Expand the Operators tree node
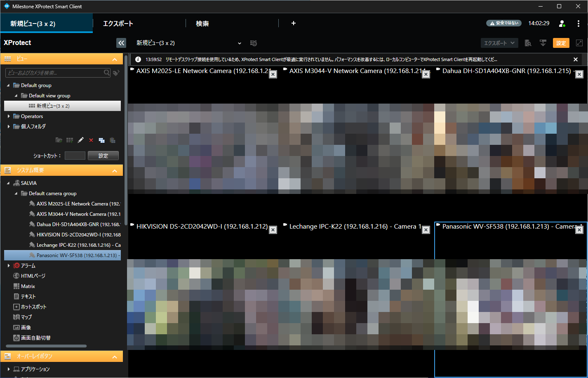 [x=8, y=116]
